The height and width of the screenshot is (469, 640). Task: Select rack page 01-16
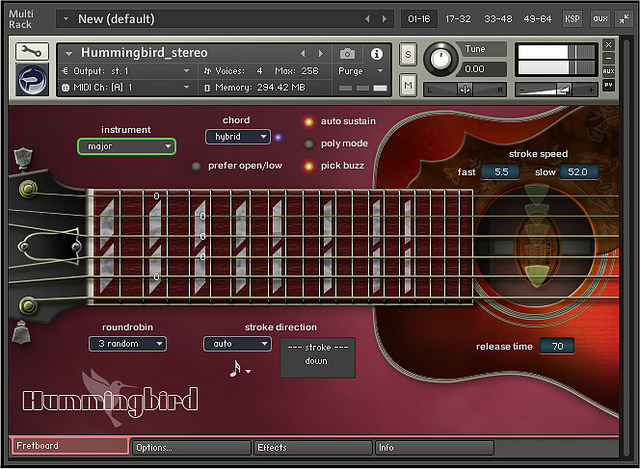click(419, 19)
